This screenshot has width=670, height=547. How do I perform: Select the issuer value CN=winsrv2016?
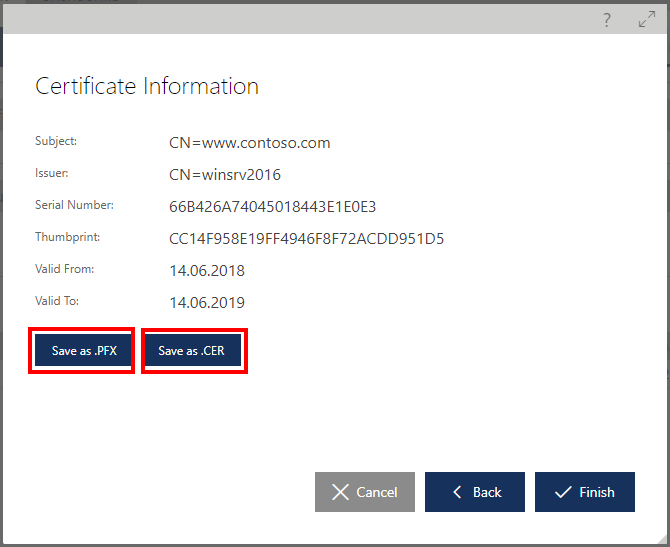point(225,175)
